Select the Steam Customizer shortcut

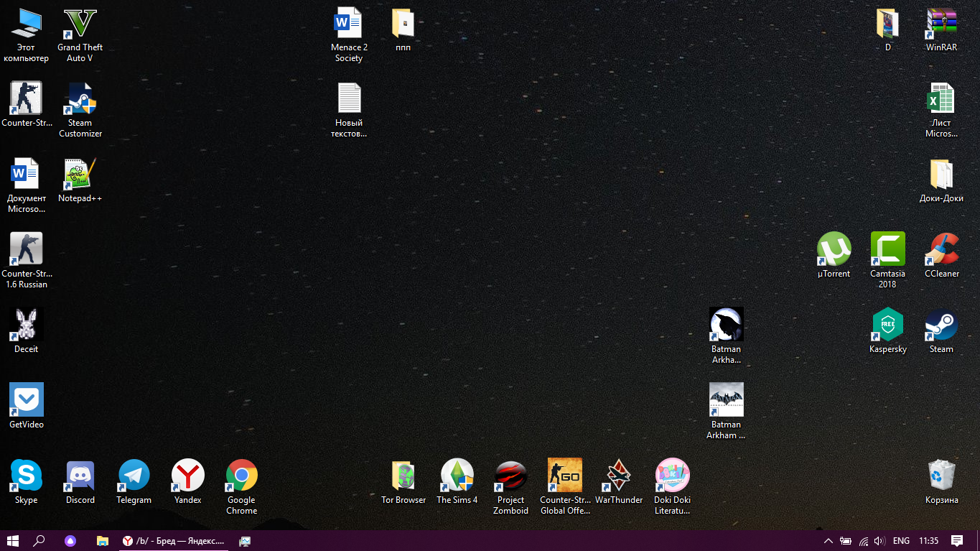point(80,110)
